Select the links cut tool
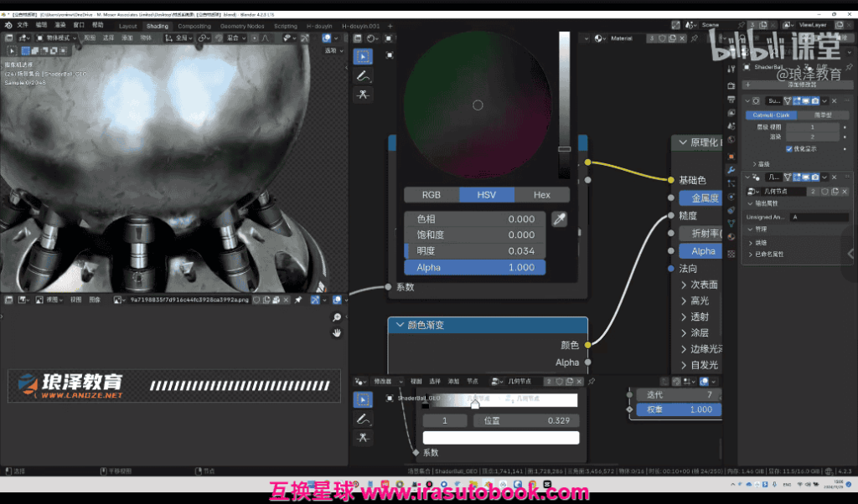This screenshot has width=858, height=504. point(363,95)
